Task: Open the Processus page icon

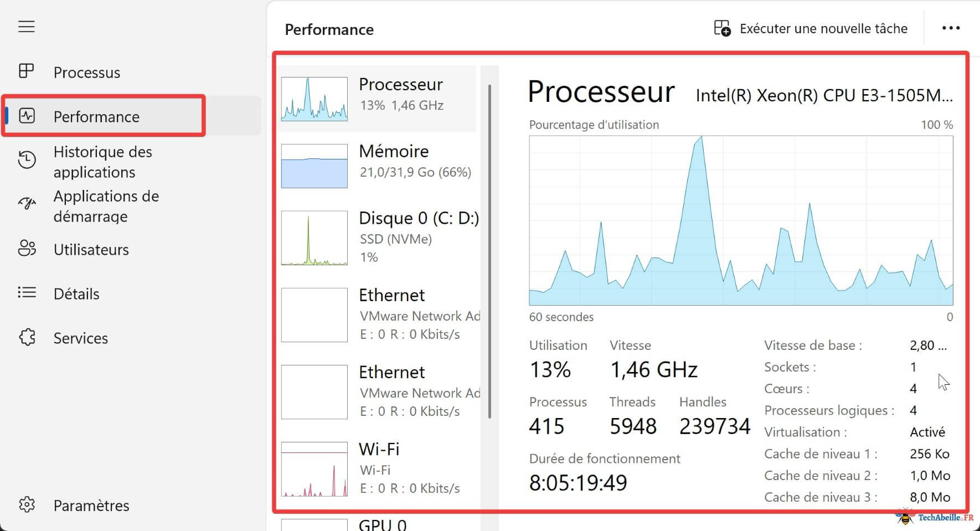Action: point(26,71)
